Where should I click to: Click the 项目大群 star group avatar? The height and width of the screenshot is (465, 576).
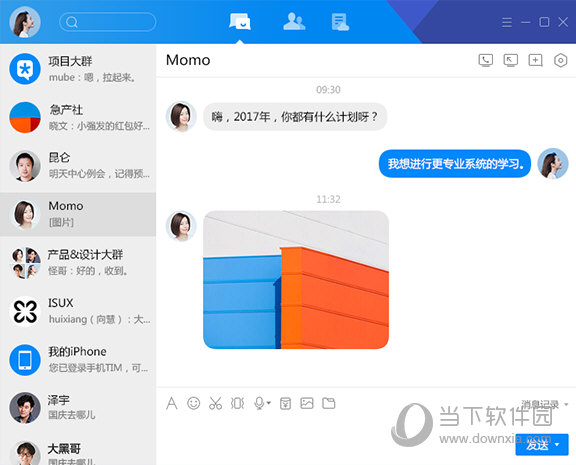click(x=25, y=69)
